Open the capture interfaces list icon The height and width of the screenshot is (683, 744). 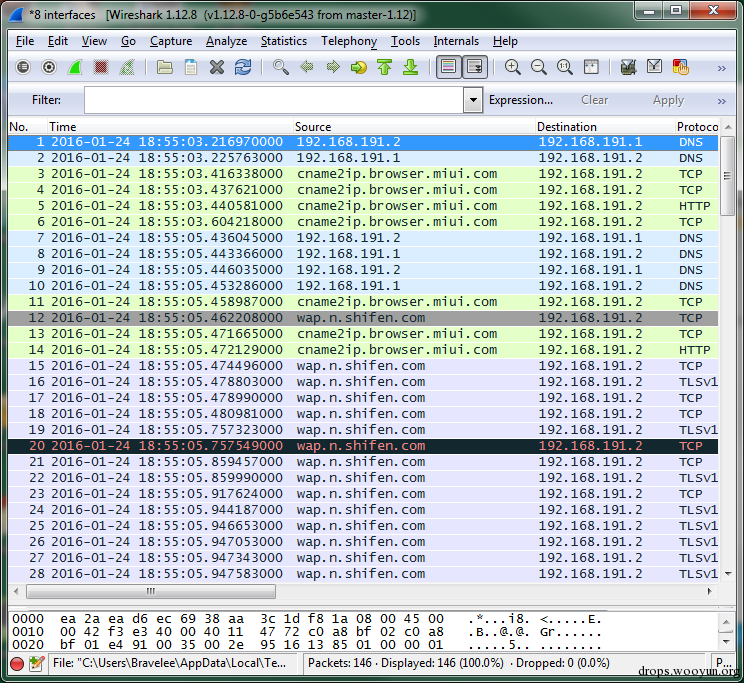tap(24, 67)
